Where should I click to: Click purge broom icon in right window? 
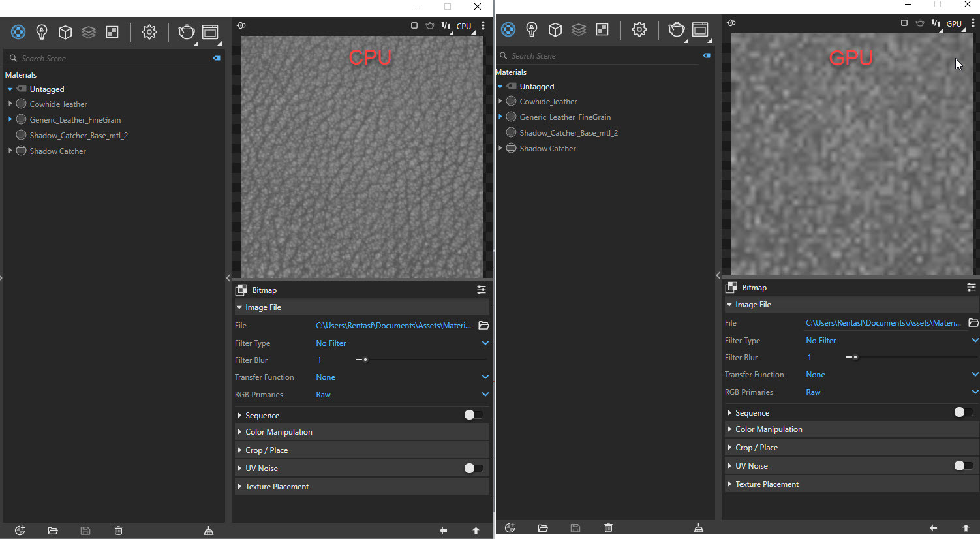(x=699, y=528)
